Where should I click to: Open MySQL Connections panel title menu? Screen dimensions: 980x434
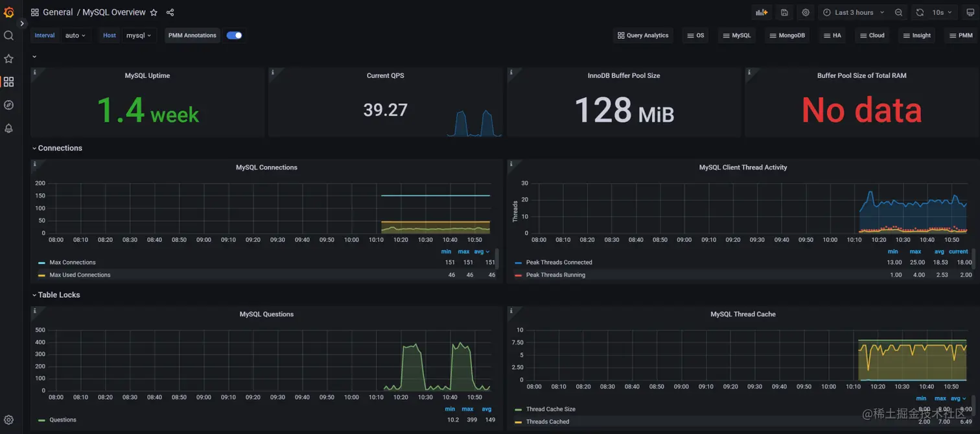266,167
